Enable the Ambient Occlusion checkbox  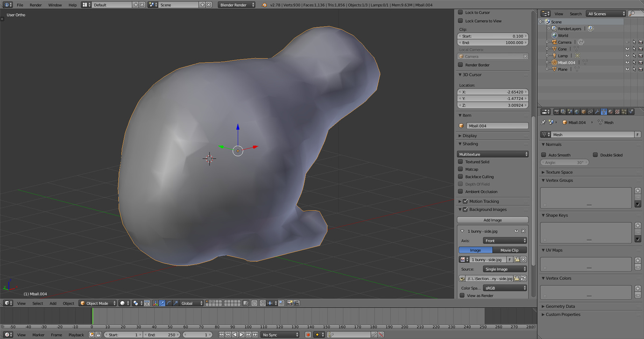(461, 192)
